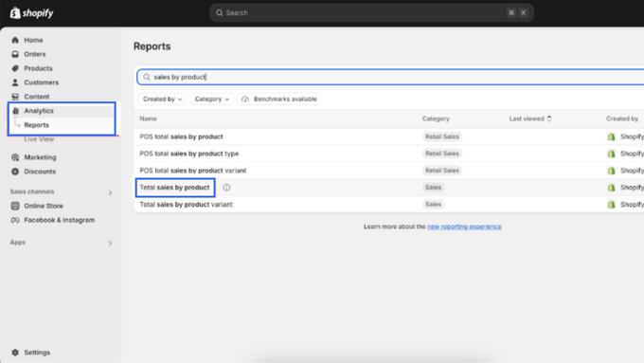The width and height of the screenshot is (644, 363).
Task: Click the Home icon in sidebar
Action: pos(15,40)
